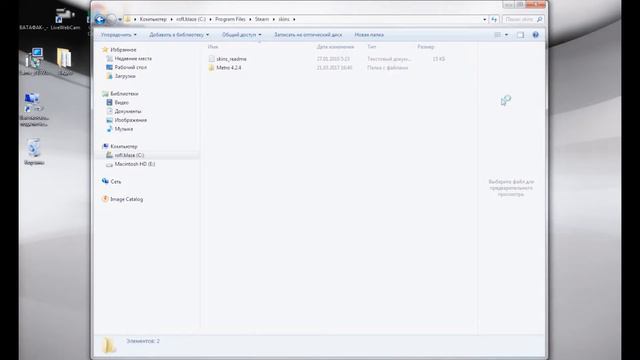This screenshot has width=640, height=360.
Task: Toggle the preview pane icon
Action: [520, 35]
